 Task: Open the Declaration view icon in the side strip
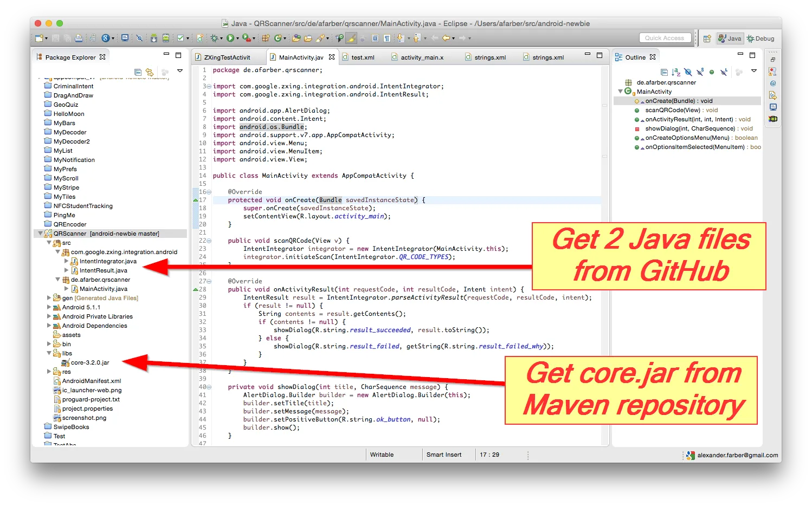pyautogui.click(x=773, y=95)
